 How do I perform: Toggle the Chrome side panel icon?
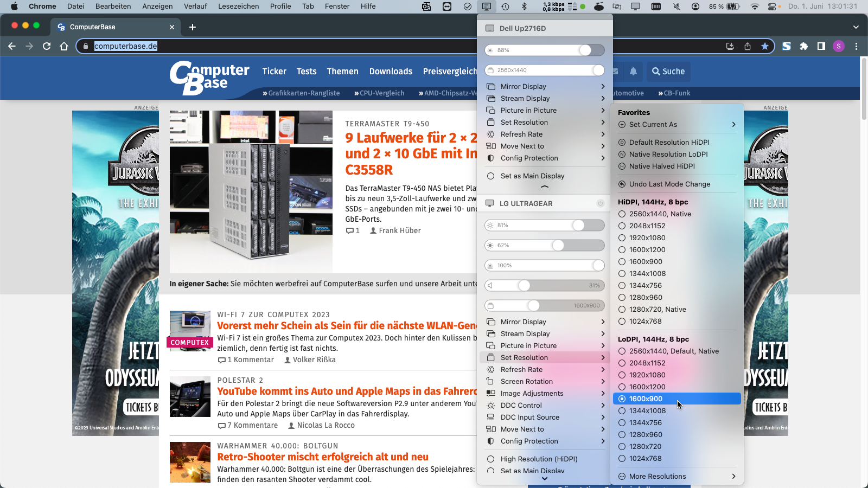pos(821,46)
